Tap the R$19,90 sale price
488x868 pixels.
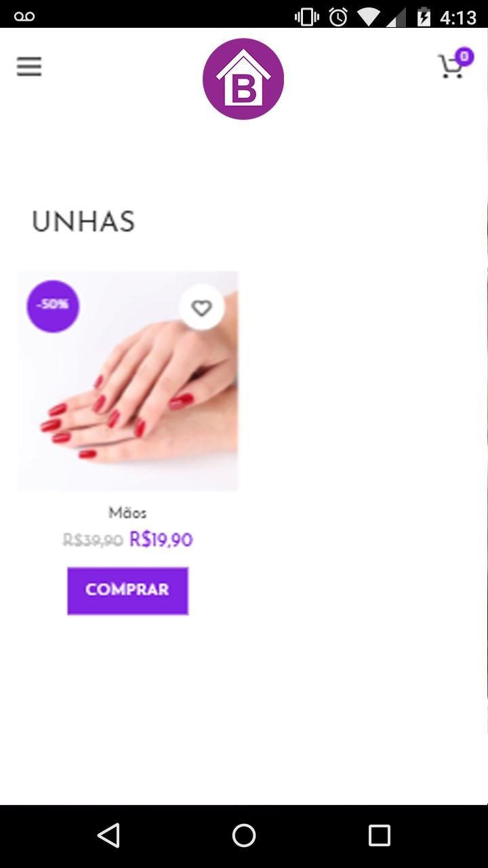pos(161,540)
